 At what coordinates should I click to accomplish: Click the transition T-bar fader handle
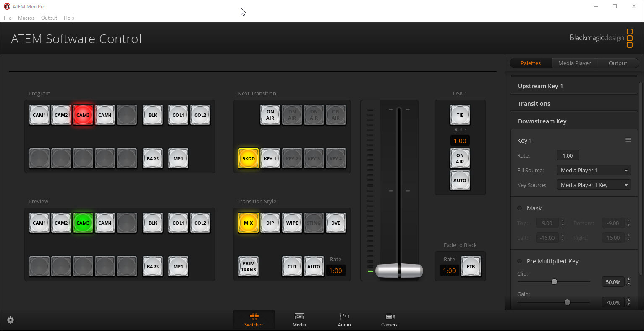[399, 271]
